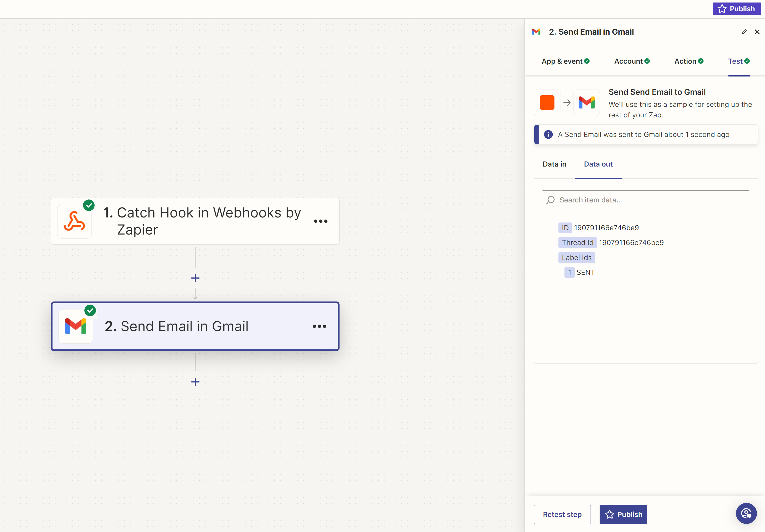Click the SENT label value
The image size is (765, 532).
pyautogui.click(x=585, y=273)
